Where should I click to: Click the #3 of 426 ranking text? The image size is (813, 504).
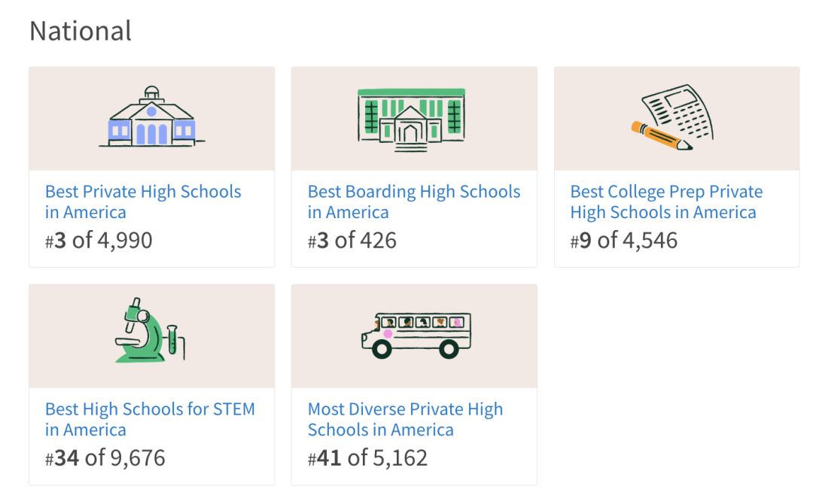point(352,241)
